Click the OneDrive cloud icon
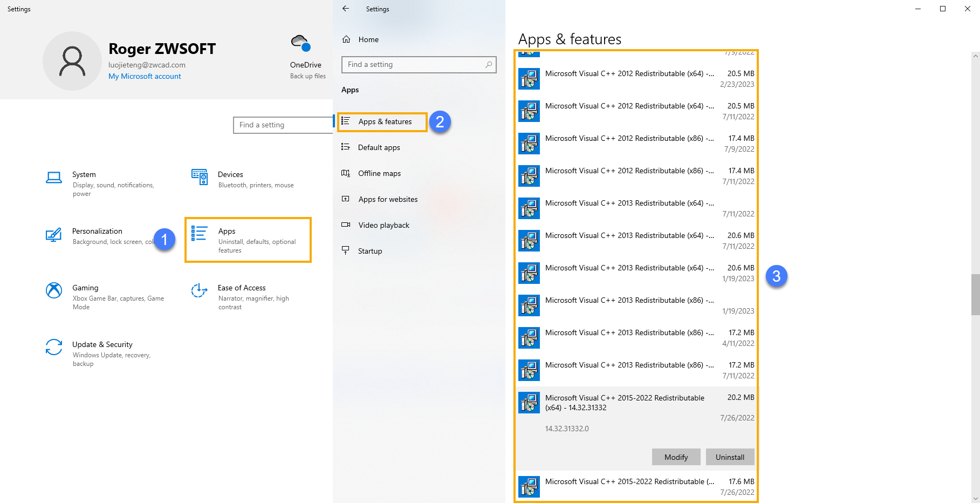The width and height of the screenshot is (980, 503). [x=300, y=43]
